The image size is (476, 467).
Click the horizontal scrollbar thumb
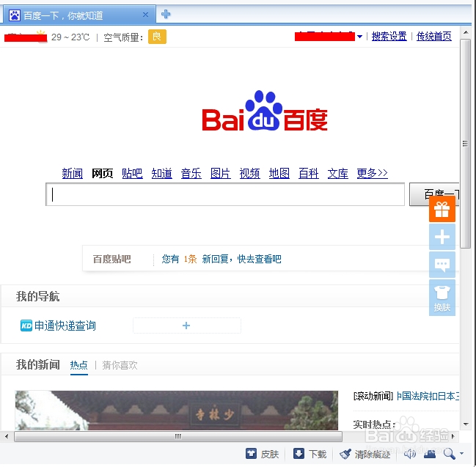point(178,437)
